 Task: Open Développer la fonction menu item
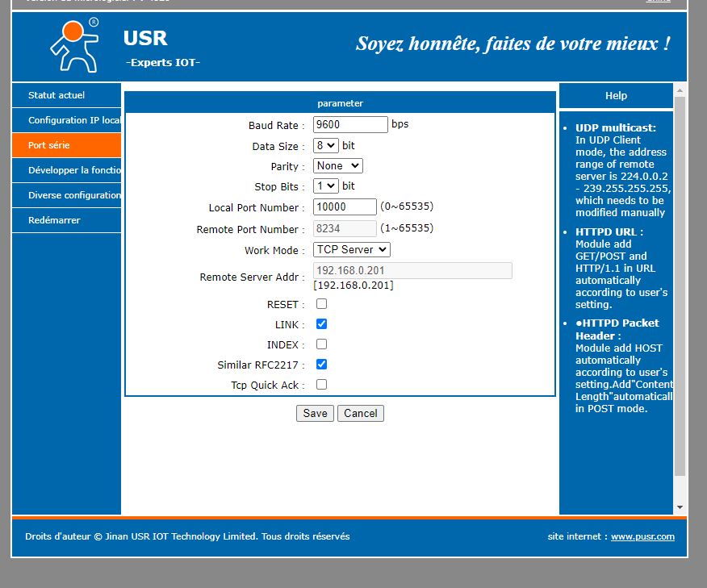66,170
